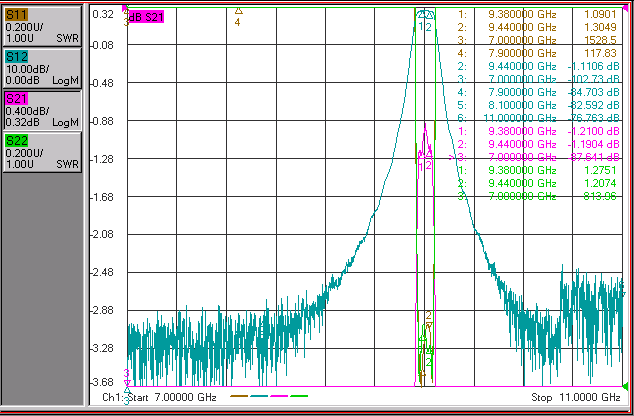The image size is (634, 416).
Task: Click brown marker 2 near bottom of passband
Action: pos(429,319)
